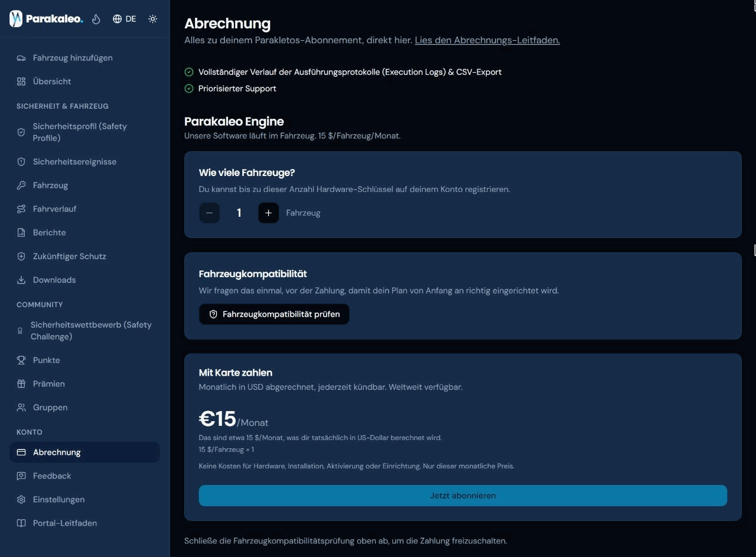
Task: Open Sicherheitswettbewerb (Safety Challenge)
Action: click(84, 331)
